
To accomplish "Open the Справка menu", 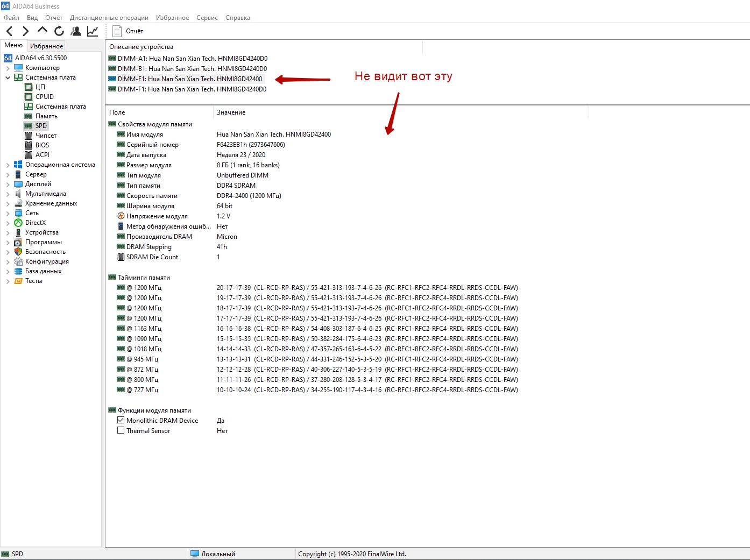I will (x=238, y=18).
